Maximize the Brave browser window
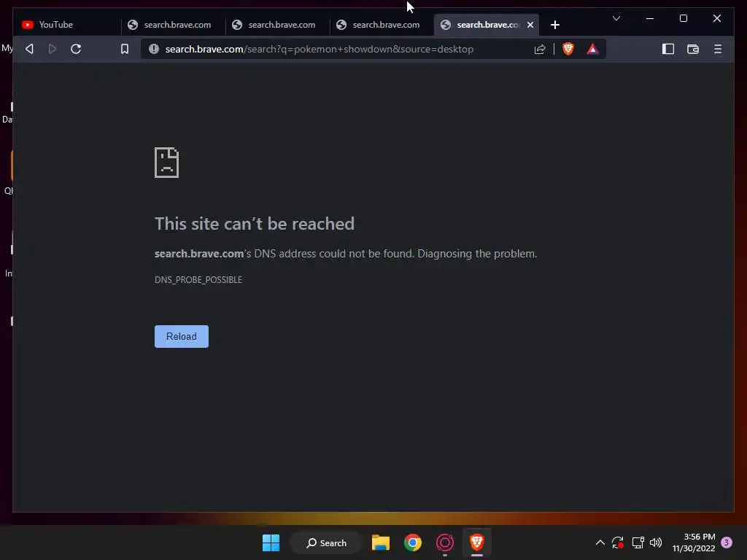This screenshot has height=560, width=747. pos(683,18)
